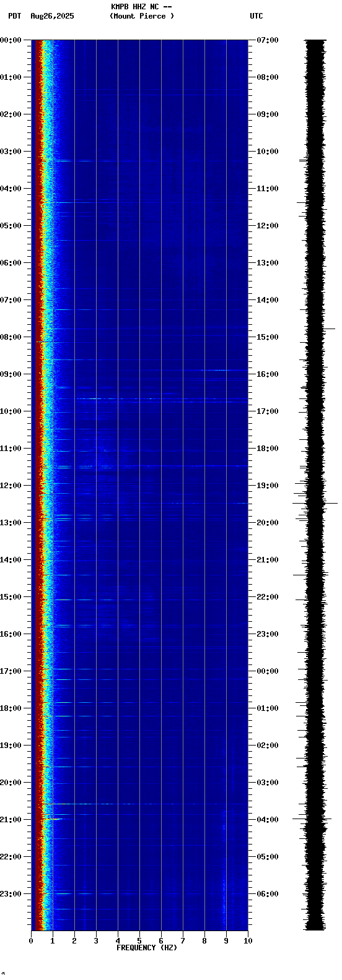This screenshot has height=980, width=342.
Task: Click the Aug26,2025 date label
Action: (x=52, y=16)
